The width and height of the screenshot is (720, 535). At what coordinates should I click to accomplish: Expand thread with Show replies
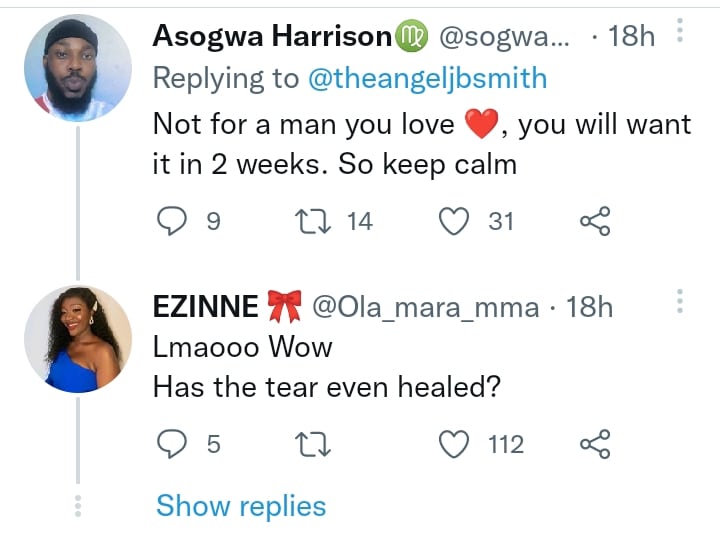[x=241, y=506]
